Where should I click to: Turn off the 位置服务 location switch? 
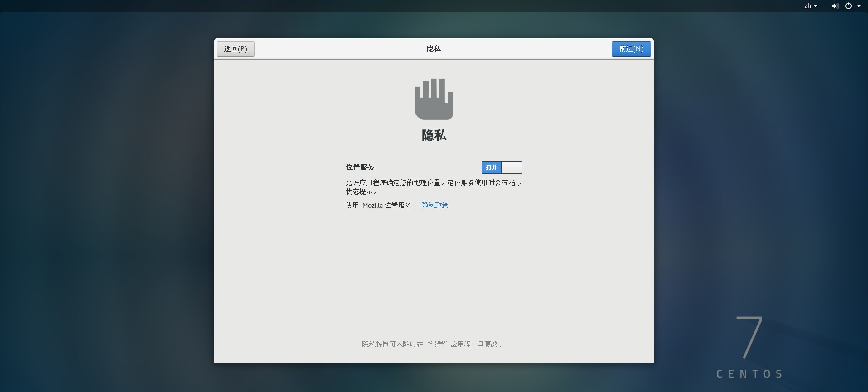501,167
